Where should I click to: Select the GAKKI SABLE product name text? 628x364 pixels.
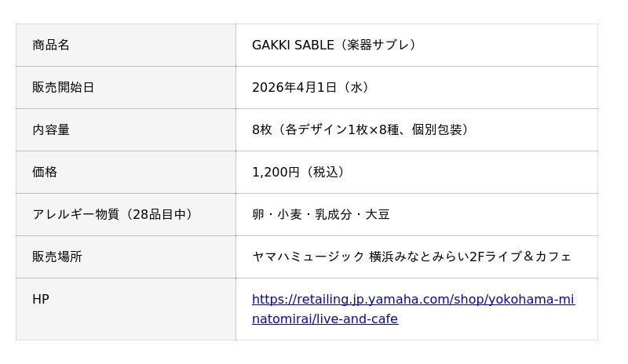pyautogui.click(x=293, y=45)
